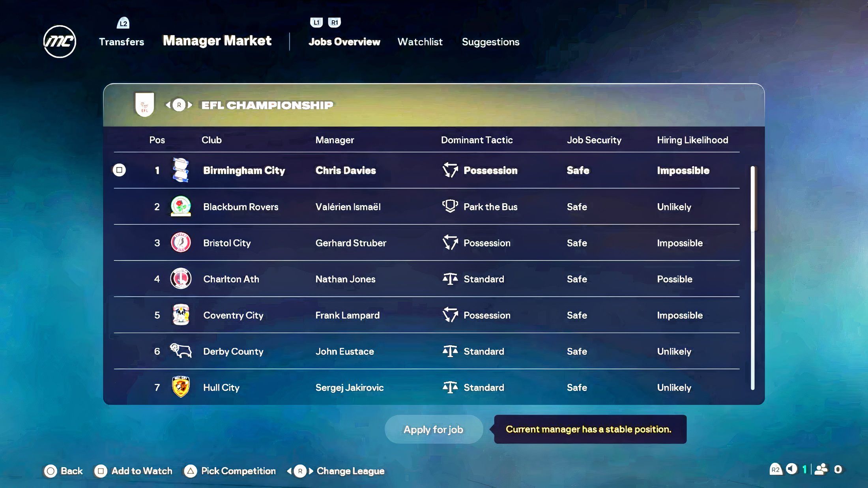Click the Hull City tiger crest

point(181,387)
